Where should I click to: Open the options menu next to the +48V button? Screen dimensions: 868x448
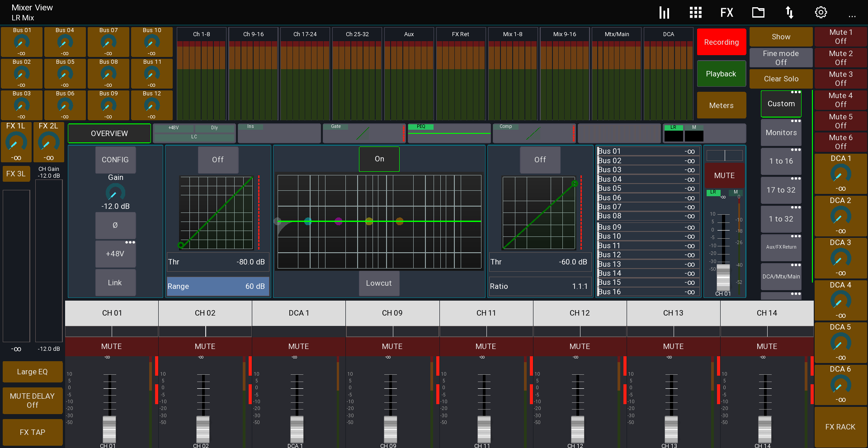(130, 242)
